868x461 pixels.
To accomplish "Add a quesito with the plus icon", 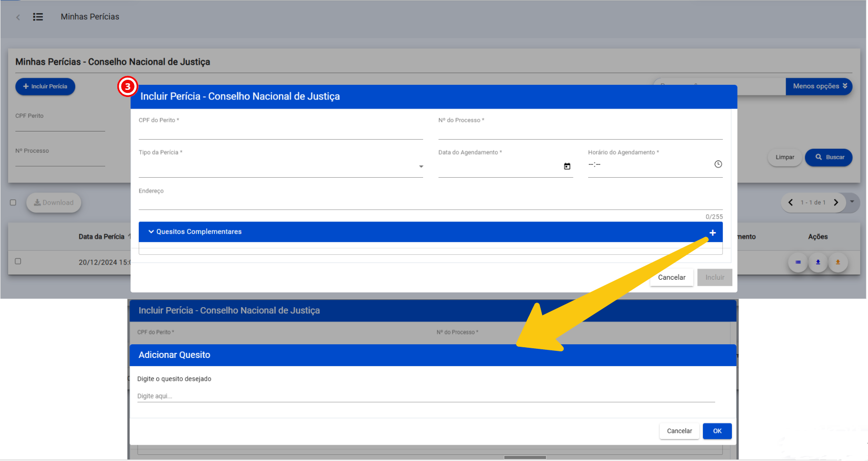I will click(713, 233).
